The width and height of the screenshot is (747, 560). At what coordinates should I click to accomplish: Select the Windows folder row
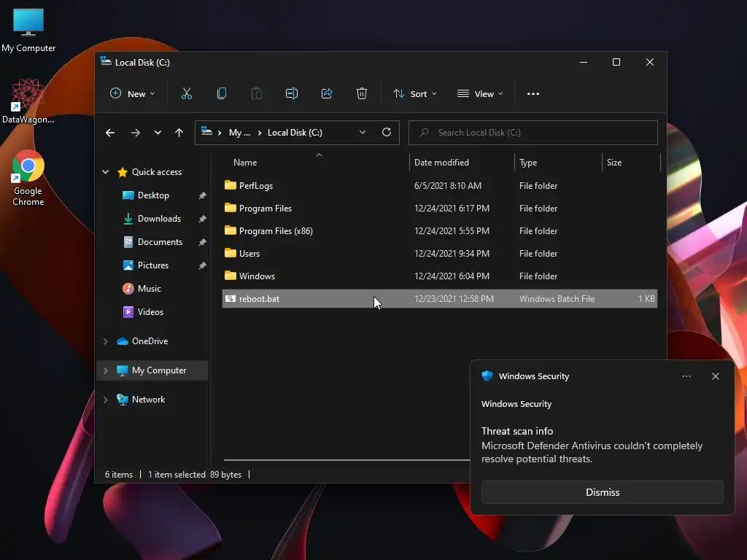coord(440,276)
